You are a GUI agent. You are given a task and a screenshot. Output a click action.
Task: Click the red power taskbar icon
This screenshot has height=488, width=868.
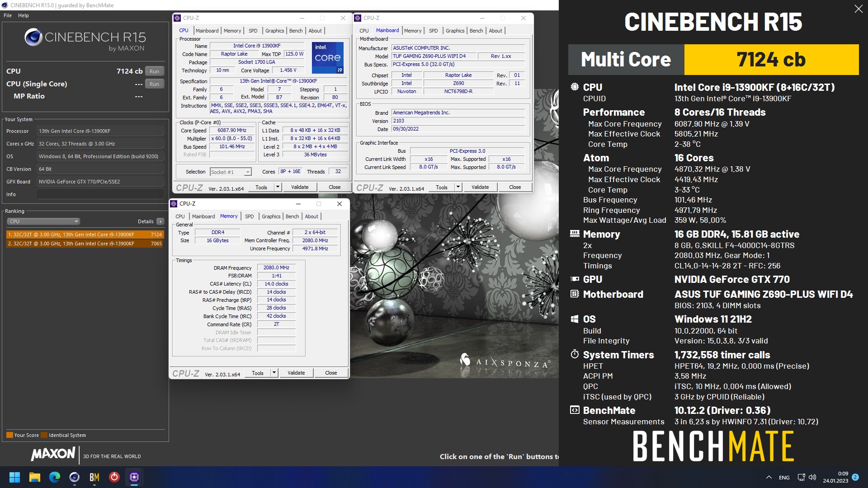point(114,477)
